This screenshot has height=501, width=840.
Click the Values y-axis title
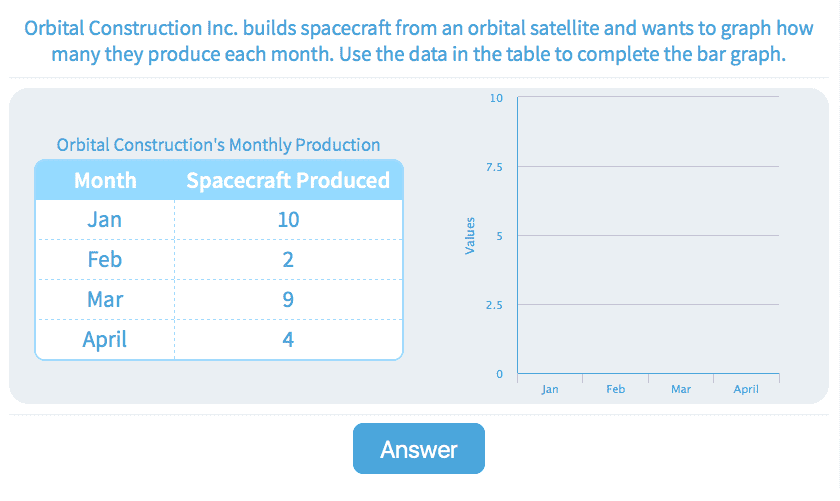[x=469, y=236]
